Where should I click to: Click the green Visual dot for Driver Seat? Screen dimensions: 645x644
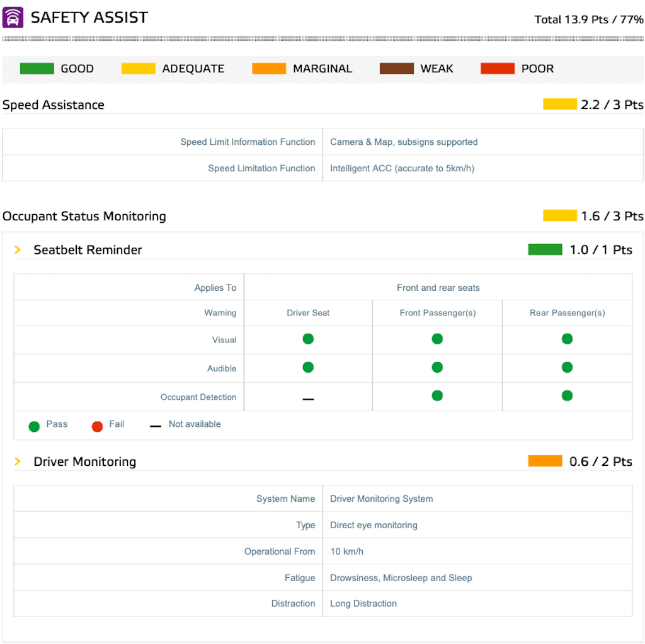pyautogui.click(x=308, y=339)
